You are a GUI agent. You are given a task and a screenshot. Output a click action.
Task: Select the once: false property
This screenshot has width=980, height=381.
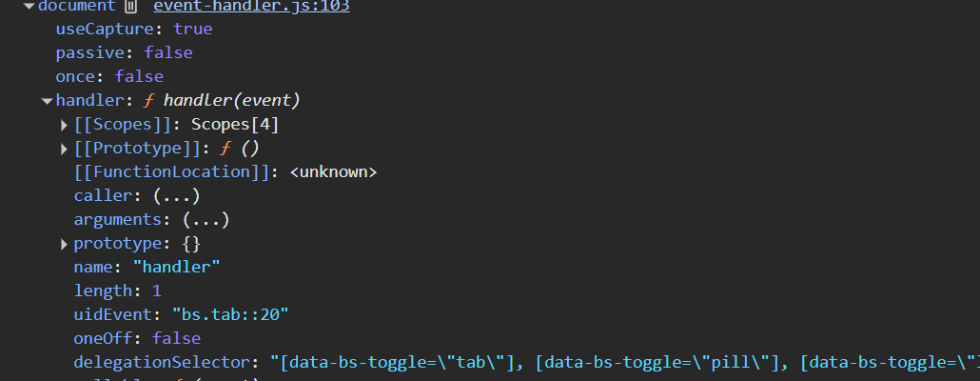(x=109, y=77)
